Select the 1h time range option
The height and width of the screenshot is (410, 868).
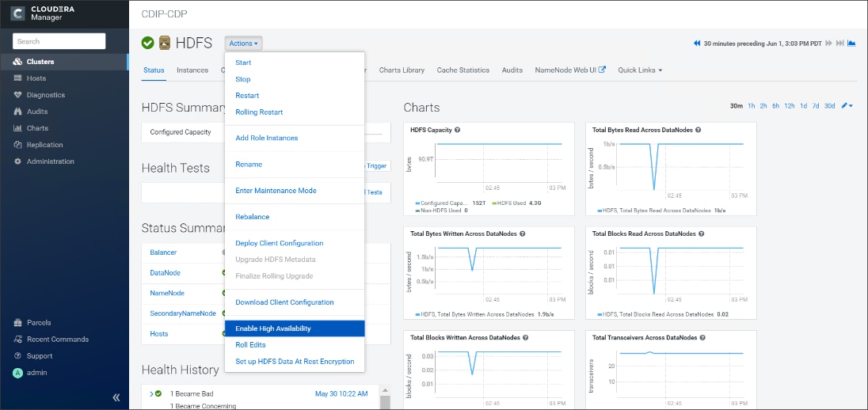pyautogui.click(x=752, y=106)
